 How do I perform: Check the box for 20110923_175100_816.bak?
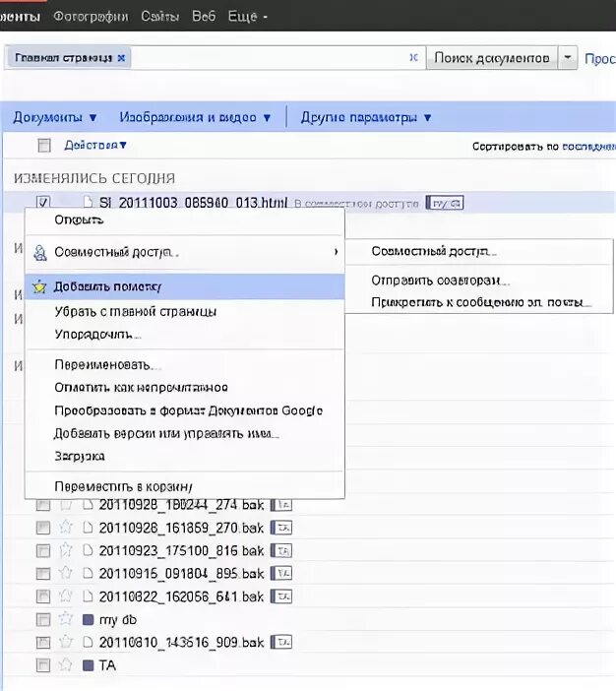coord(43,550)
